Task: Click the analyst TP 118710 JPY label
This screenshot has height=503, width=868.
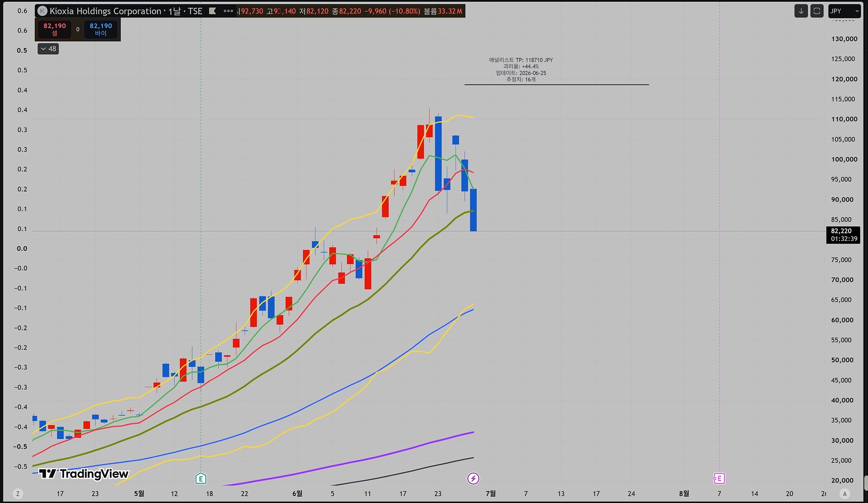Action: tap(521, 60)
